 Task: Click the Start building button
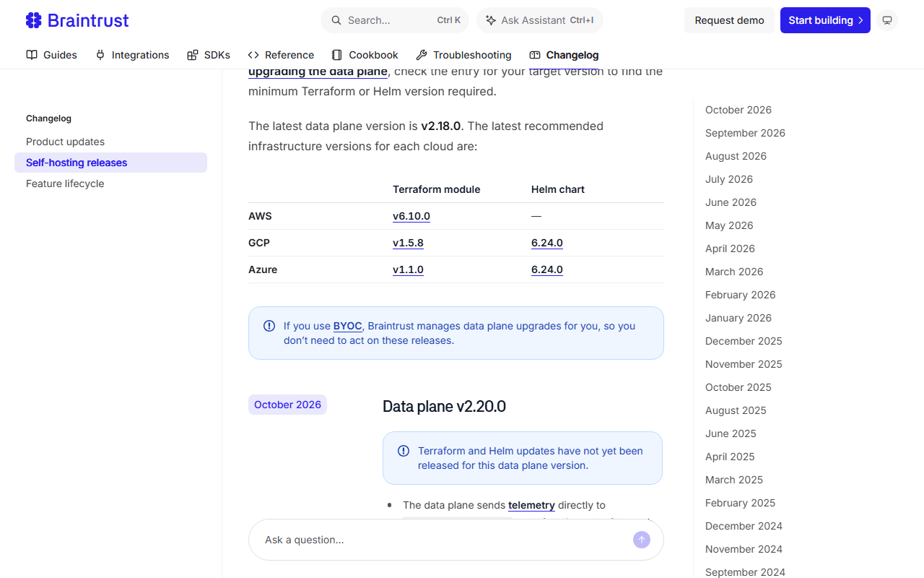pyautogui.click(x=825, y=20)
